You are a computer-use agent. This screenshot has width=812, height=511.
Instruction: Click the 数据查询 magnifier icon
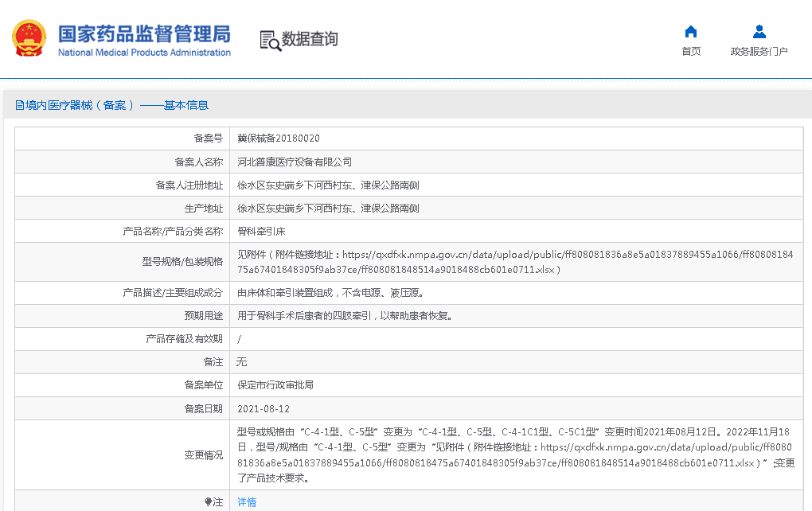point(271,40)
